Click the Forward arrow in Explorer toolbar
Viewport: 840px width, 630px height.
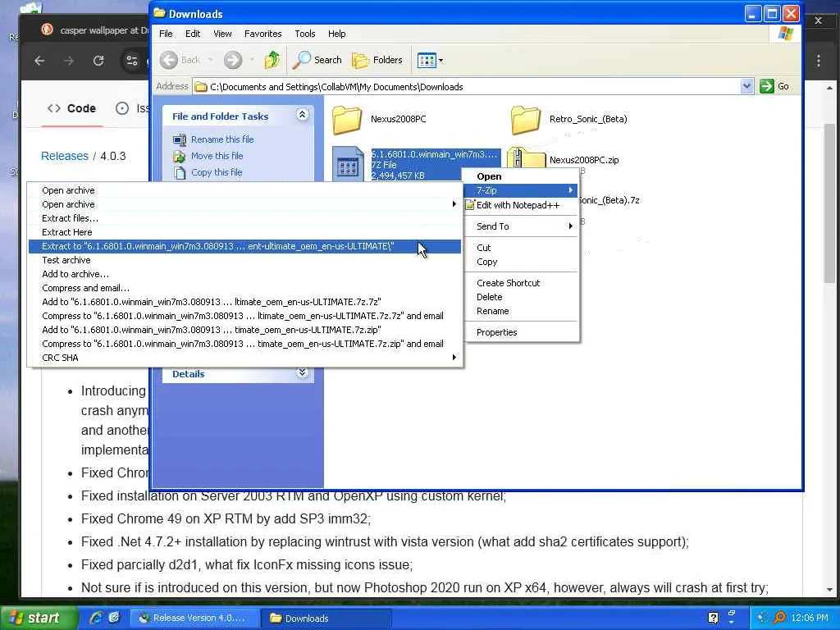pos(232,60)
